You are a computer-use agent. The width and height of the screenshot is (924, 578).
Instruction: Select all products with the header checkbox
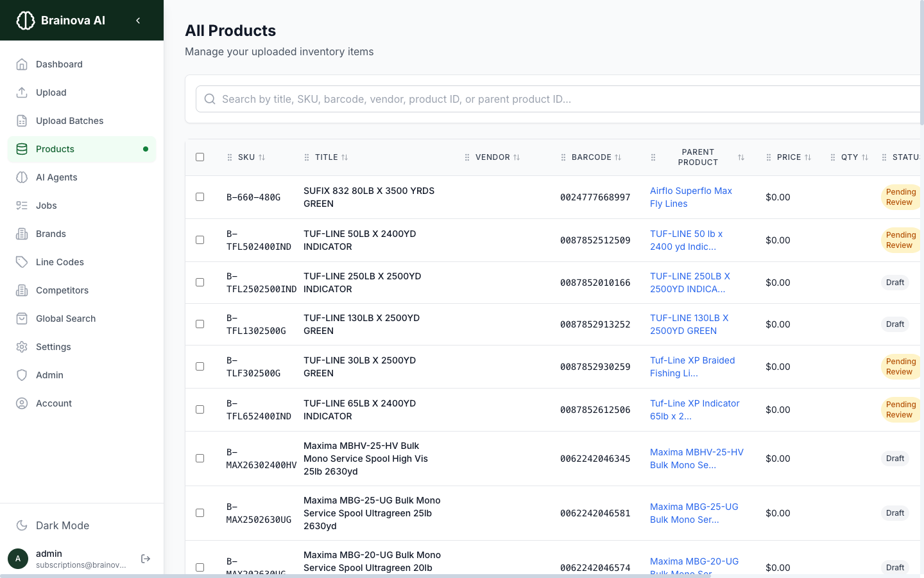click(200, 157)
